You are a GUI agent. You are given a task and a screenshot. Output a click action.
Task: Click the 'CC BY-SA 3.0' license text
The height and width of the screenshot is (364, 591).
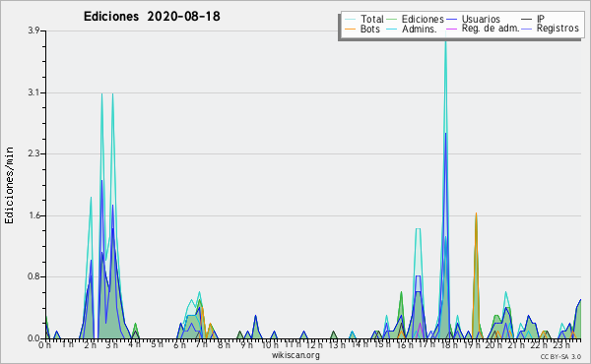point(560,357)
